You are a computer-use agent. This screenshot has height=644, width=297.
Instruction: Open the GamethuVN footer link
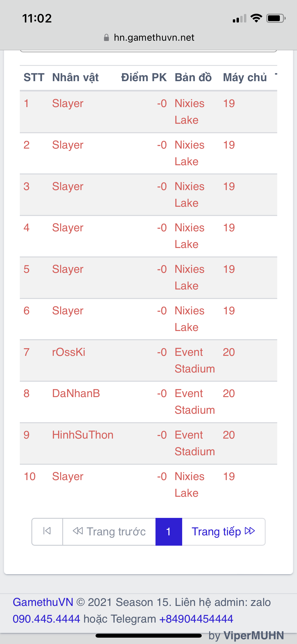(43, 602)
